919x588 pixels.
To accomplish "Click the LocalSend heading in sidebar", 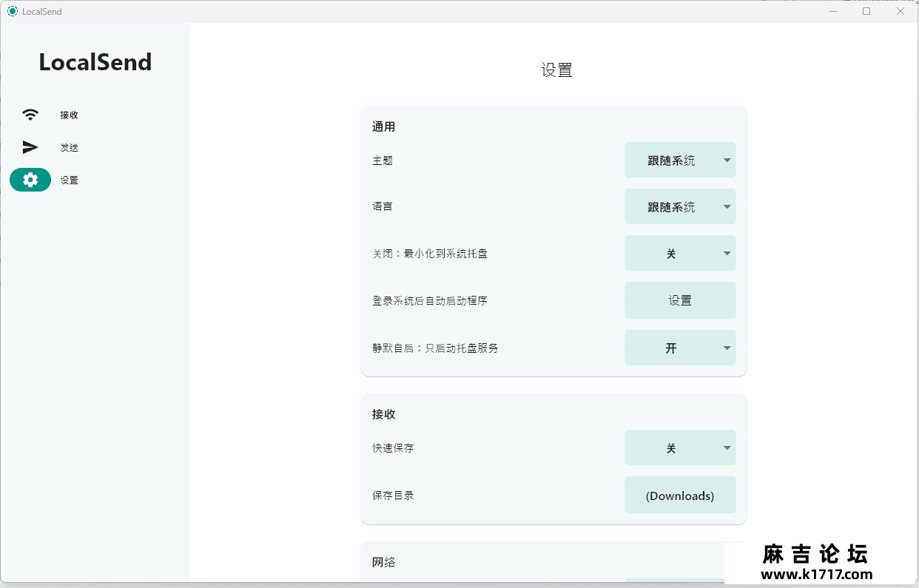I will coord(95,62).
